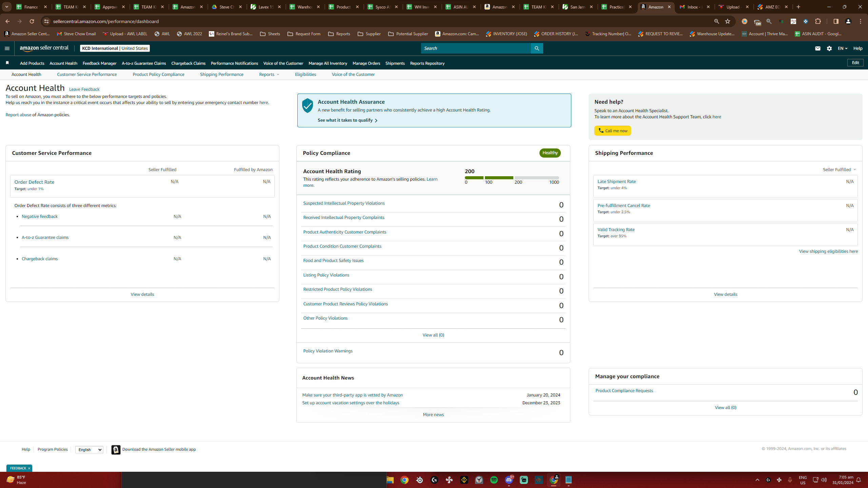The width and height of the screenshot is (868, 488).
Task: Open Discord from the taskbar
Action: point(509,480)
